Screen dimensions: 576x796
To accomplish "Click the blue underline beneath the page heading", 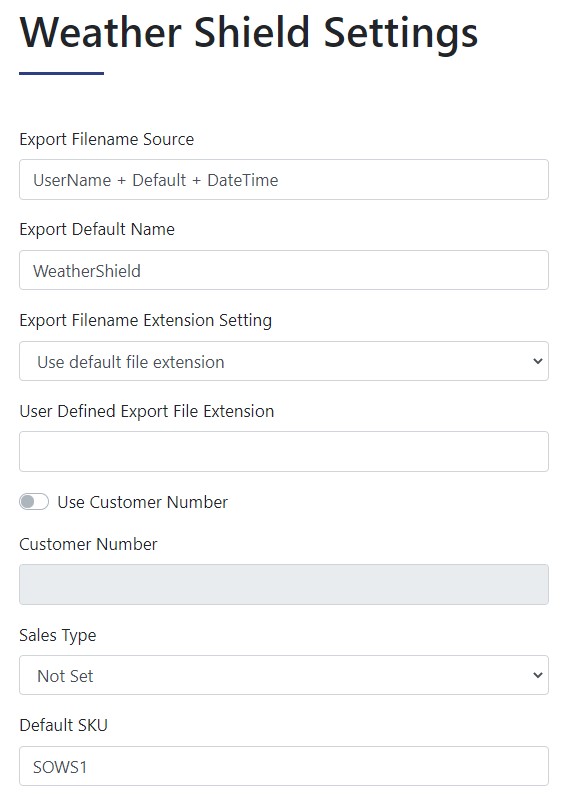I will 61,74.
